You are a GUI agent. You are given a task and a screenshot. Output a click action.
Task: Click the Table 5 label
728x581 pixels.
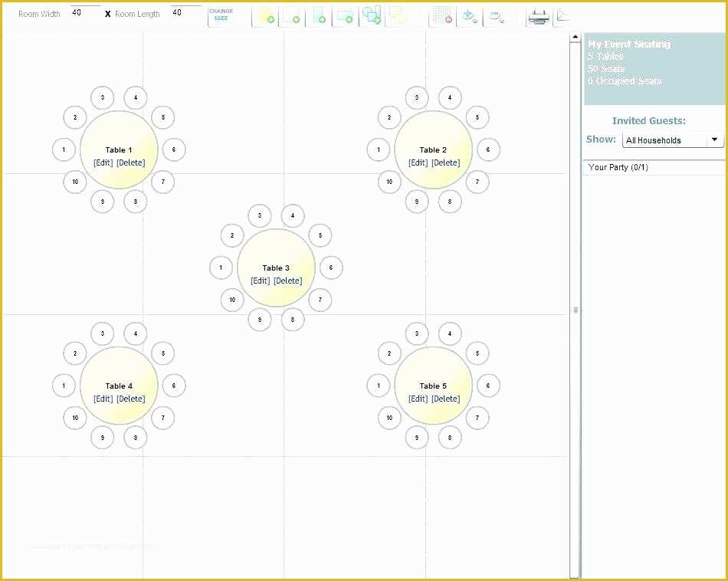(x=433, y=386)
